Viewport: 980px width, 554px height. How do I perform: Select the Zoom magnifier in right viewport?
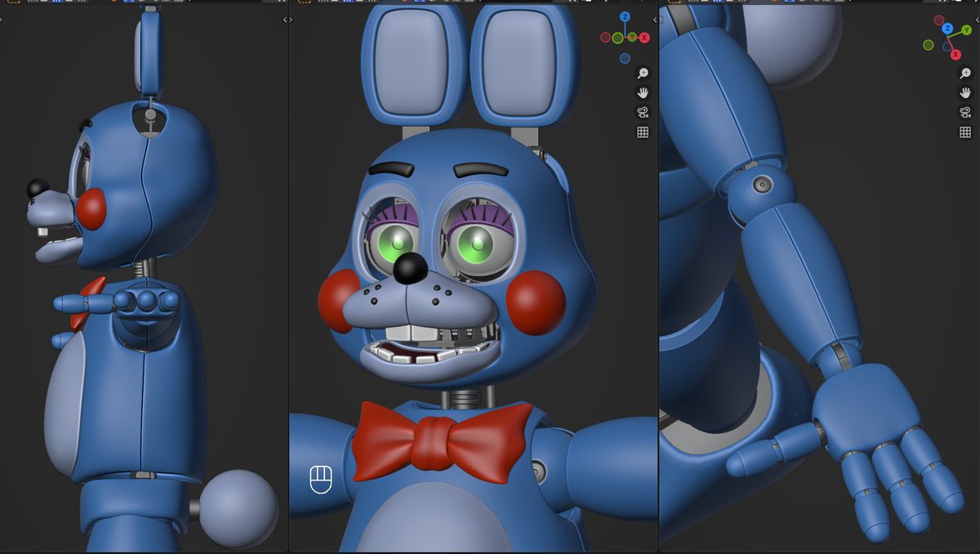tap(965, 73)
